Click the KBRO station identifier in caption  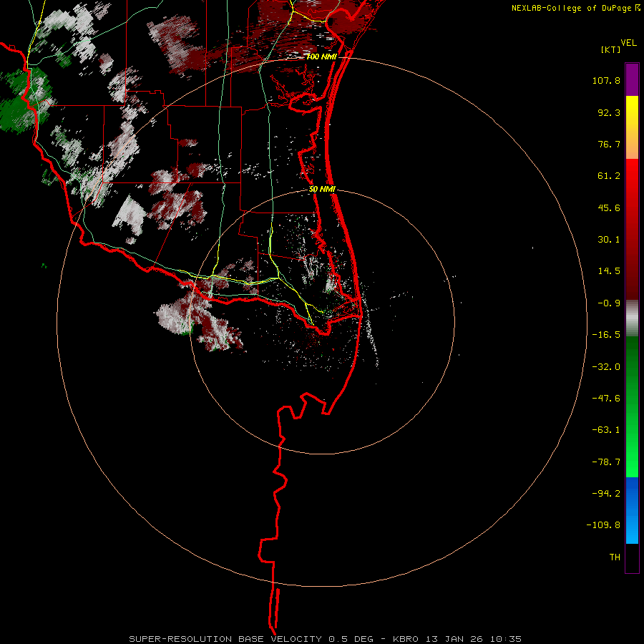pyautogui.click(x=406, y=639)
